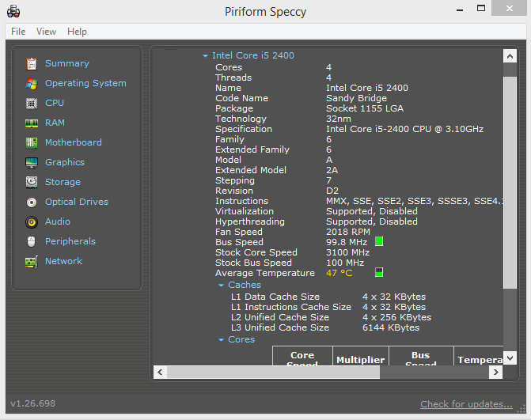Click the 47 °C temperature value

339,273
